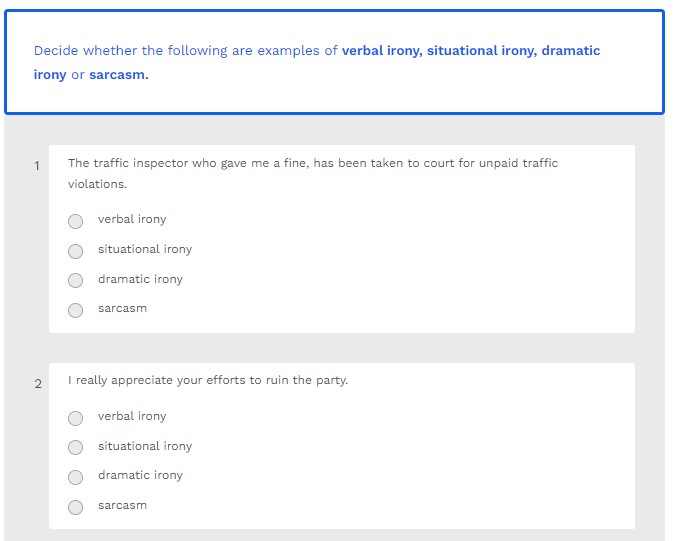Click the 'I really appreciate your efforts' sentence
This screenshot has width=676, height=541.
(x=208, y=380)
